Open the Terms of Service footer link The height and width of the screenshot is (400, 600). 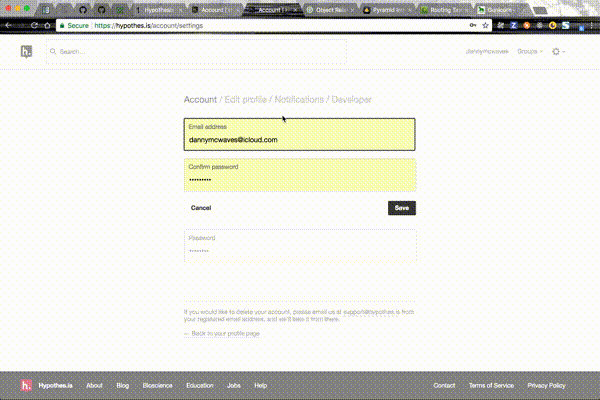pyautogui.click(x=491, y=385)
